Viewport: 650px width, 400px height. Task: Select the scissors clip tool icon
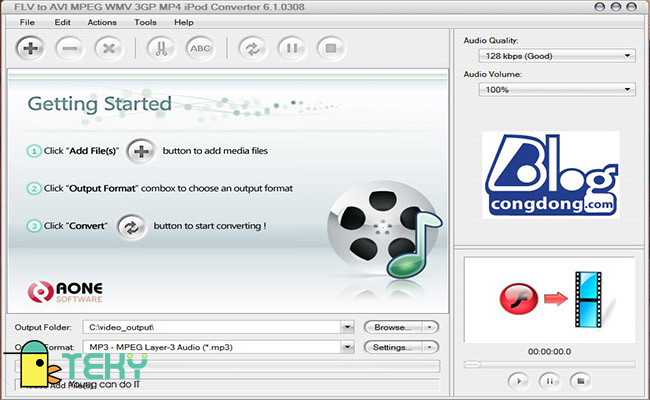pos(160,47)
